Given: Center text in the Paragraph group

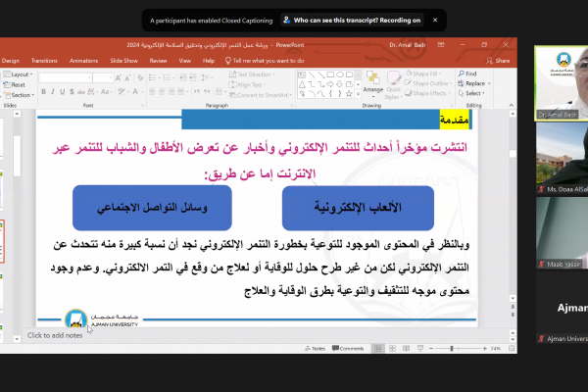Looking at the screenshot, I should pyautogui.click(x=162, y=91).
